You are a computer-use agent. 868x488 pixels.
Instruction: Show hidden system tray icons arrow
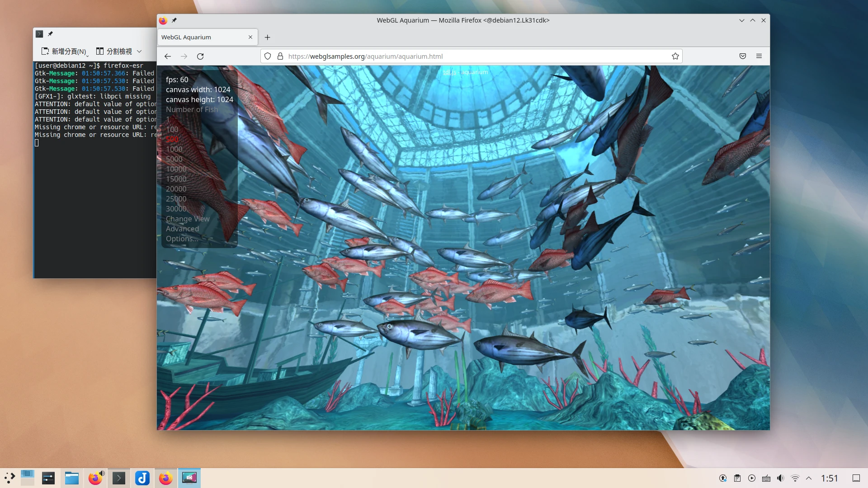(809, 478)
